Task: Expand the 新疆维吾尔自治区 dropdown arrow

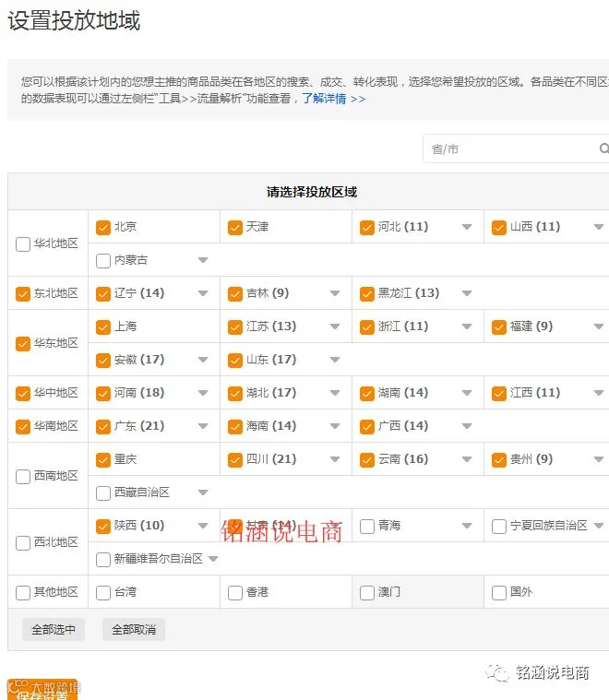Action: point(213,559)
